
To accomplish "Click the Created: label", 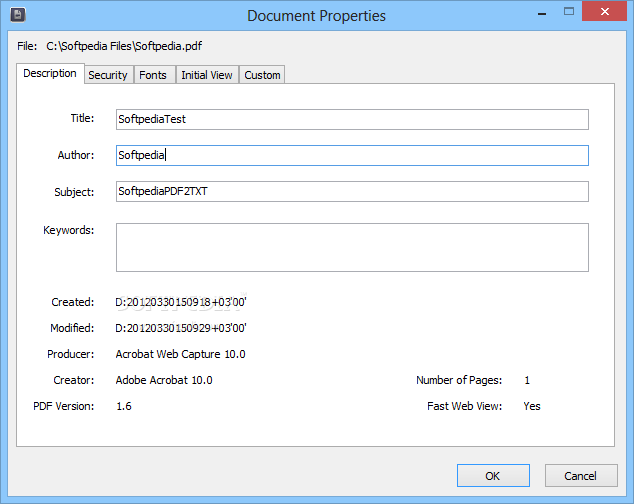I will 73,302.
